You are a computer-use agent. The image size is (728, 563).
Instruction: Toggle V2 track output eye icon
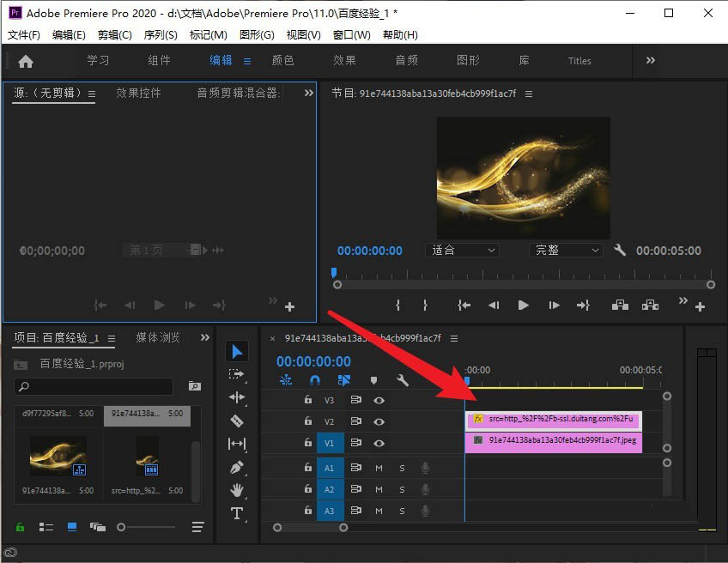[x=379, y=421]
